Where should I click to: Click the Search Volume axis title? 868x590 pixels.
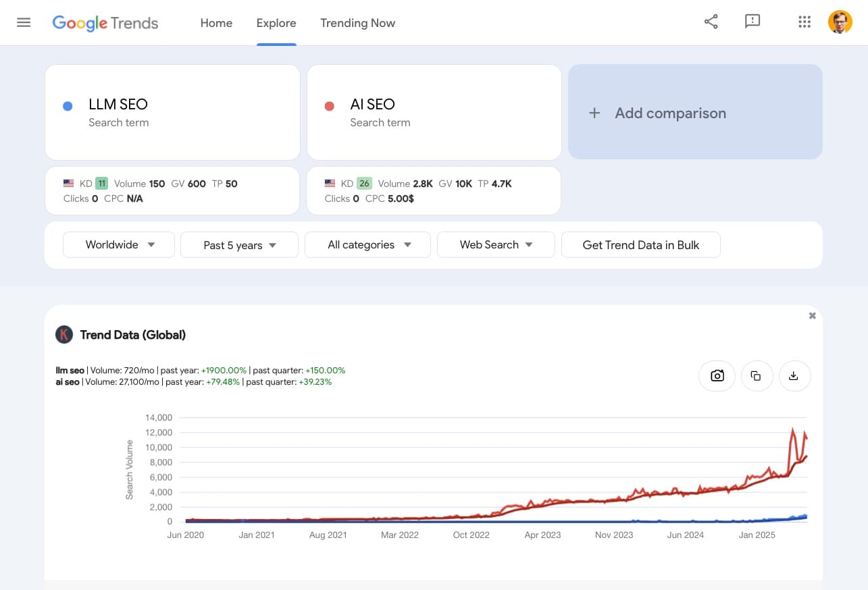[x=130, y=470]
